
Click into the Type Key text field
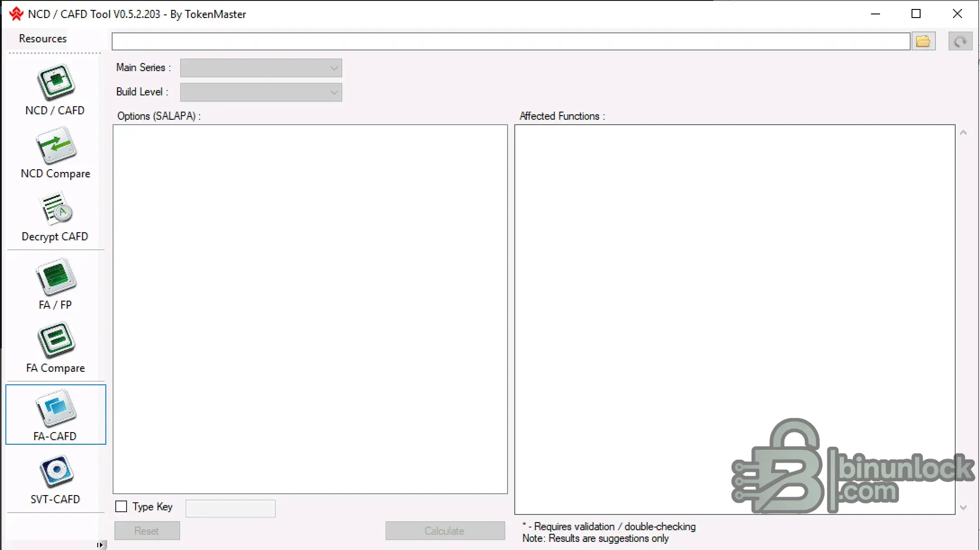point(231,509)
